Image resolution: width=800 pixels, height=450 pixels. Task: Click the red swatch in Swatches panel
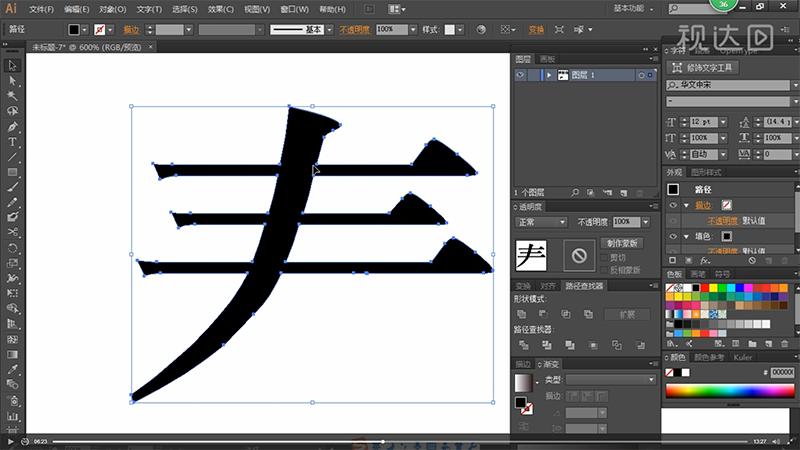pos(705,288)
